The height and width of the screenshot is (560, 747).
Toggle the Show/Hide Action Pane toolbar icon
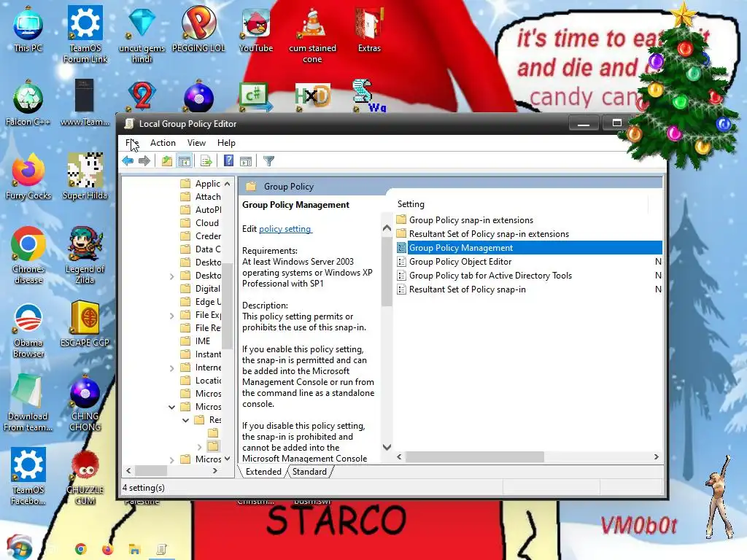tap(246, 161)
